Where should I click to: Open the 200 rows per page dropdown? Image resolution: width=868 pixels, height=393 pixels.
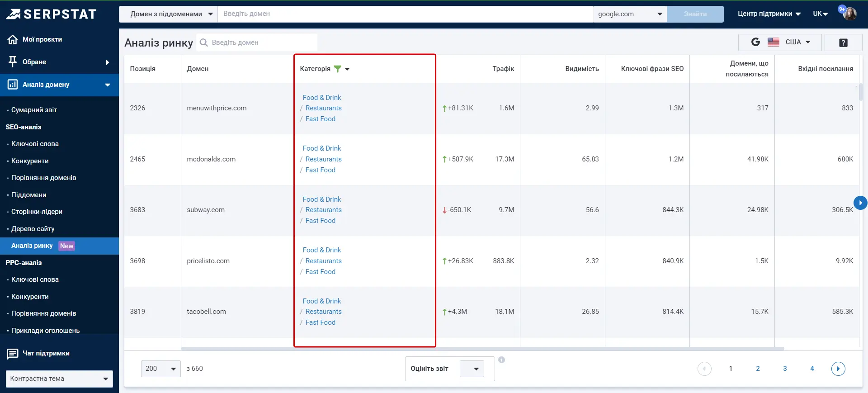point(161,369)
